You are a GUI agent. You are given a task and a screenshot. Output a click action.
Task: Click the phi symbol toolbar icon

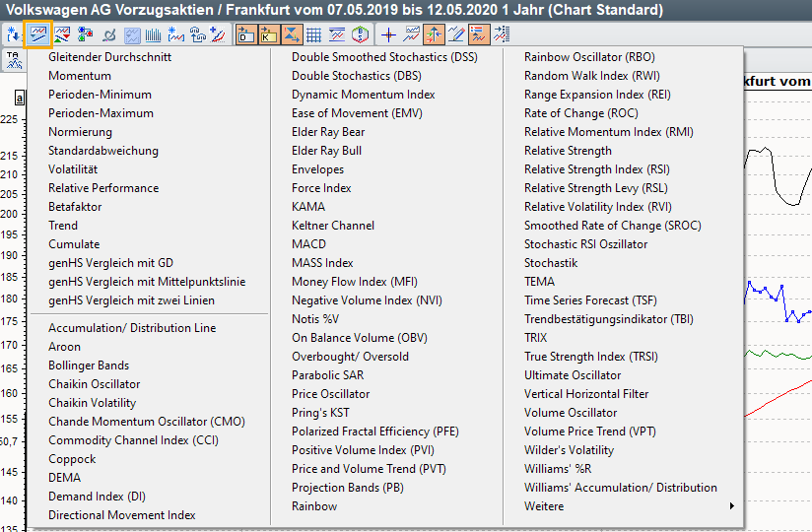pos(108,35)
